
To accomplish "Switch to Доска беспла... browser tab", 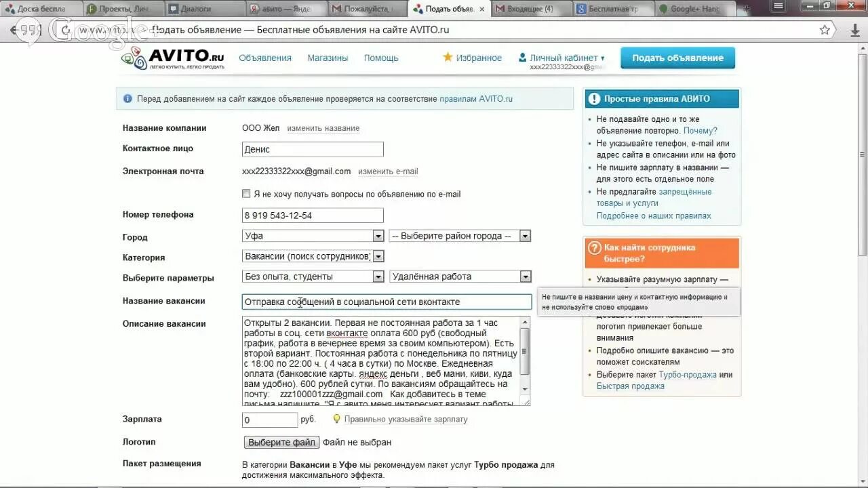I will (x=42, y=9).
